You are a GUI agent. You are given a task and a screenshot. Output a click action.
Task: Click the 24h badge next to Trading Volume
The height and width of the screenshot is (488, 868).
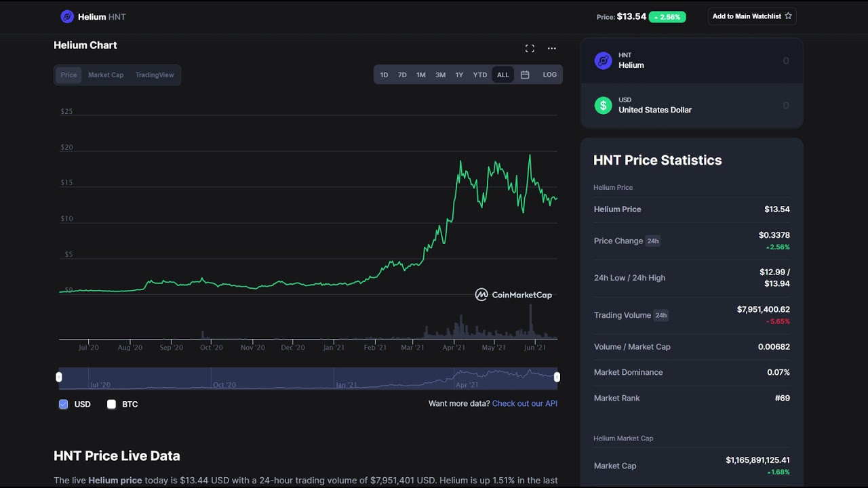(661, 315)
